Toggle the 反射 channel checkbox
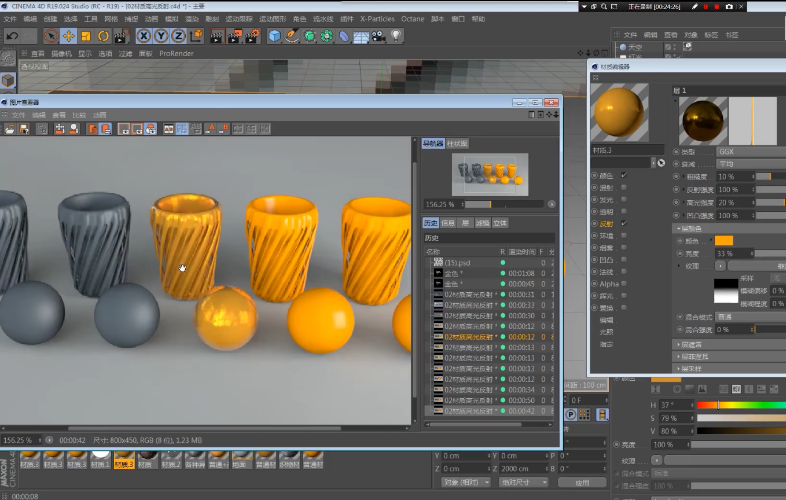 [x=624, y=223]
